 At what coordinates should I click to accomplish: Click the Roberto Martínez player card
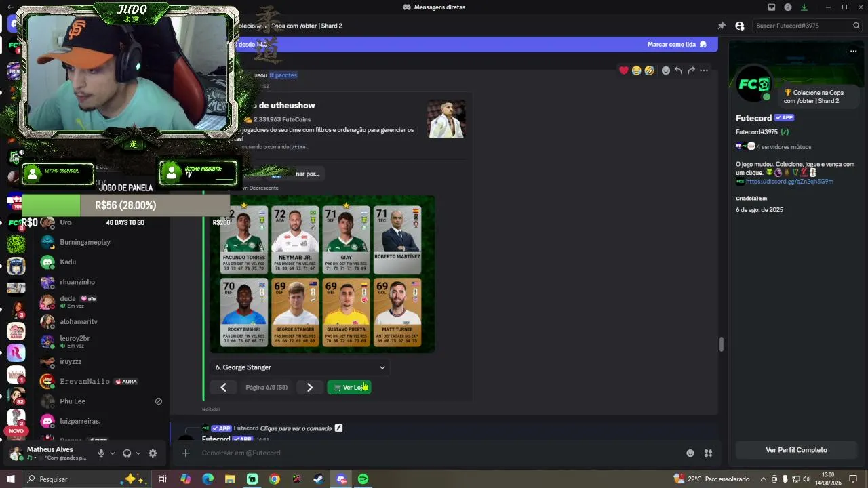click(397, 240)
